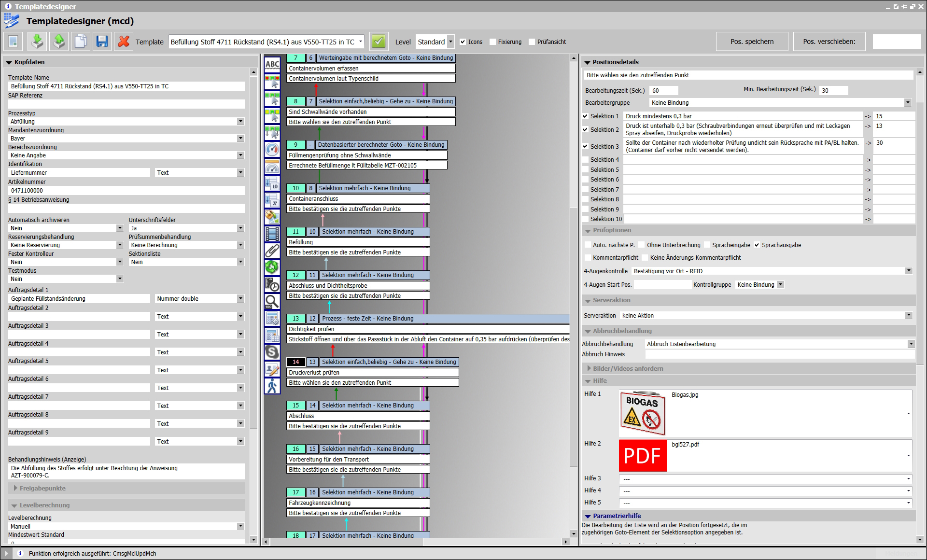Select the magnifier 100 element icon
Image resolution: width=927 pixels, height=560 pixels.
tap(272, 302)
